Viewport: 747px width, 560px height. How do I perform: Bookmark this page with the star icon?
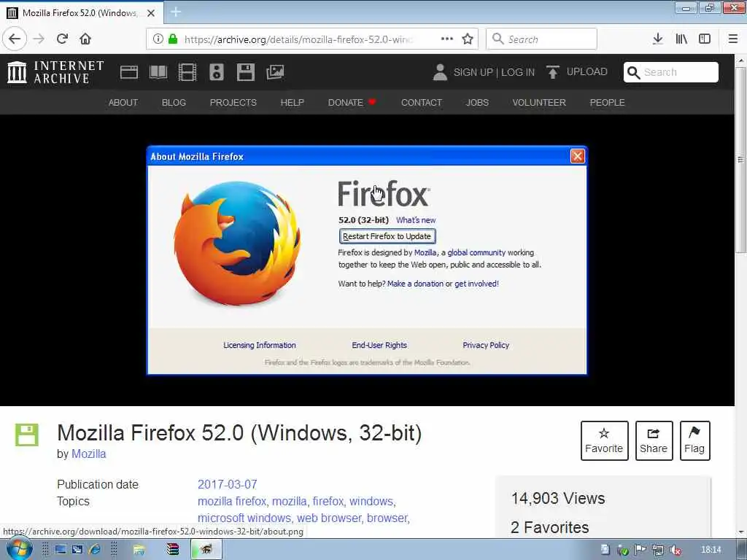468,39
